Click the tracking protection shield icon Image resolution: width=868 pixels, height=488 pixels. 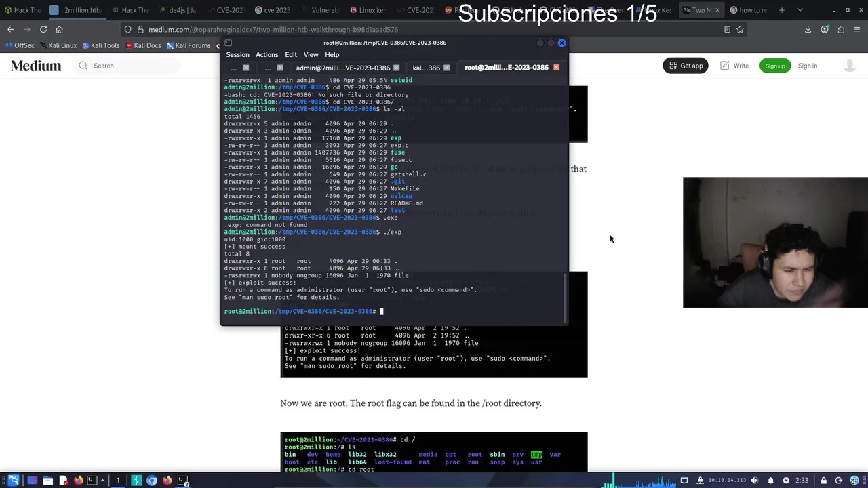tap(127, 29)
